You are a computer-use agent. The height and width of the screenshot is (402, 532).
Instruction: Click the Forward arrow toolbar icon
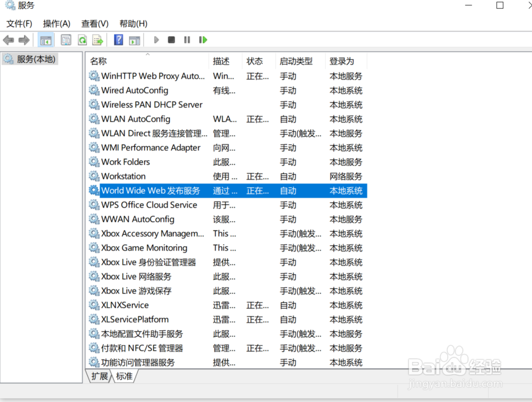point(24,40)
